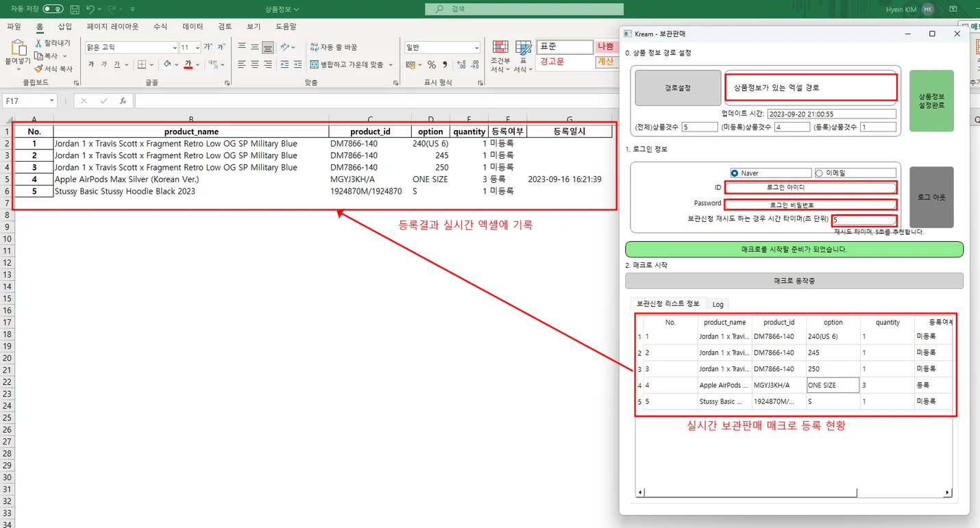Click the Undo icon in Excel
This screenshot has height=528, width=980.
coord(90,10)
